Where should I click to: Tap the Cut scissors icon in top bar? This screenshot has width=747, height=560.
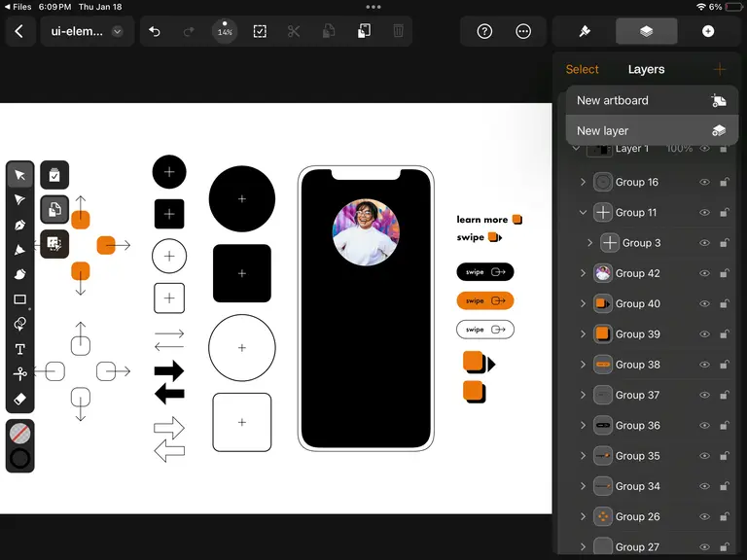point(294,31)
